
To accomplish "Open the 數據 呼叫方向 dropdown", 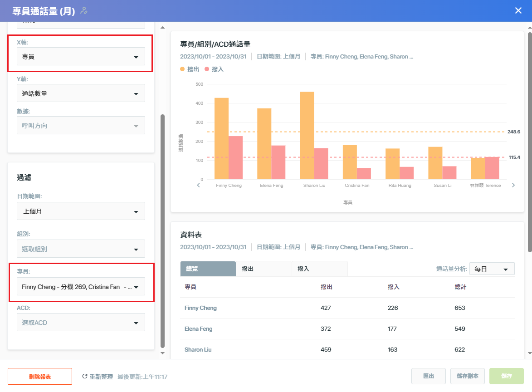I will coord(81,125).
